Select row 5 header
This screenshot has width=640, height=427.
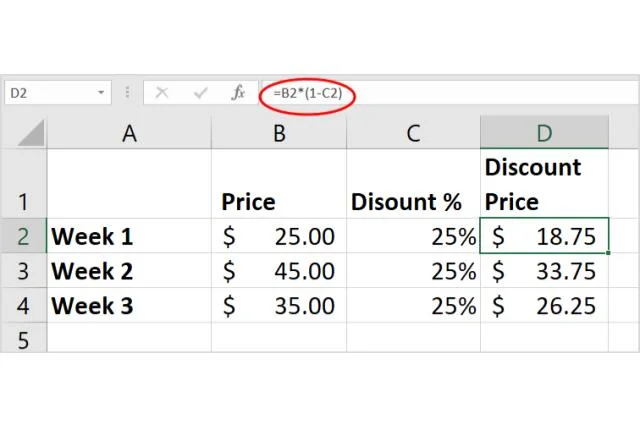tap(23, 340)
